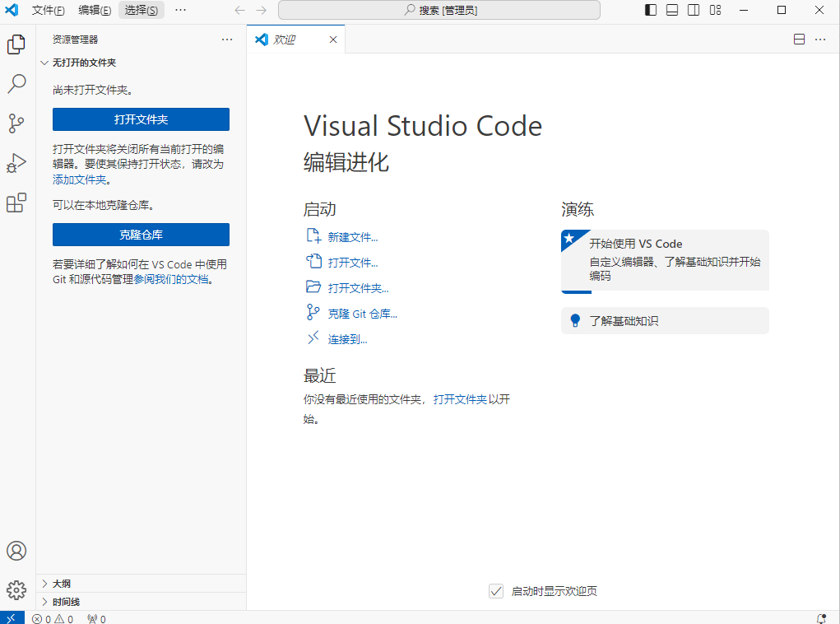Viewport: 840px width, 624px height.
Task: Click the 克隆 Git 仓库... link
Action: (362, 314)
